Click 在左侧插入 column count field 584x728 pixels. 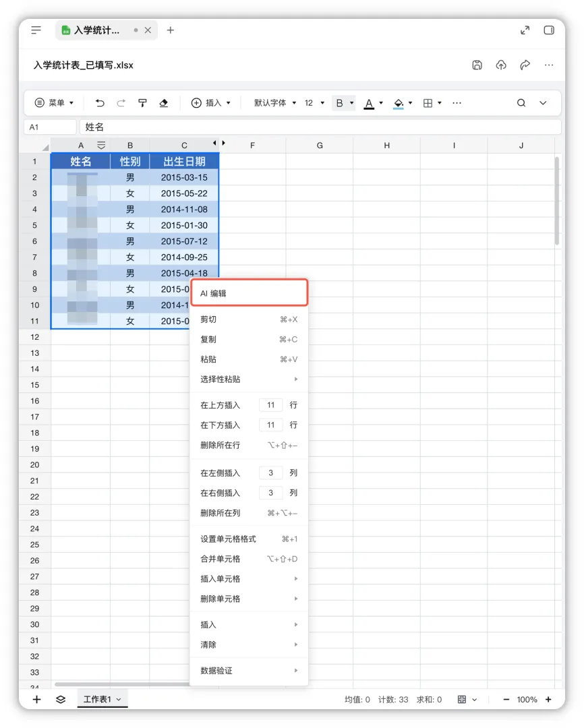(x=271, y=473)
